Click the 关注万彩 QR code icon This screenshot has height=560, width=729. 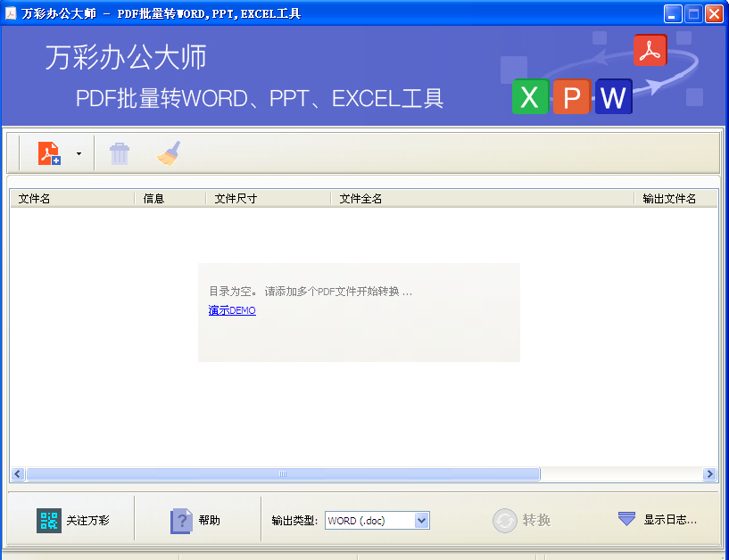tap(49, 520)
